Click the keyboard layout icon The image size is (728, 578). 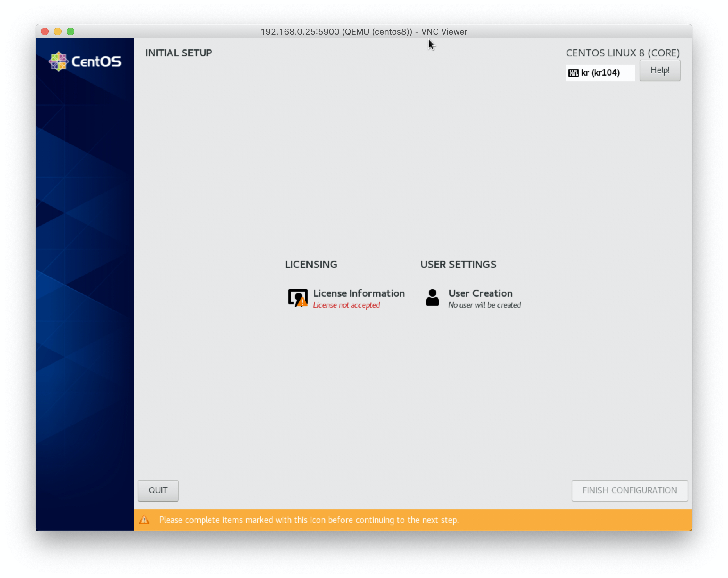click(573, 73)
